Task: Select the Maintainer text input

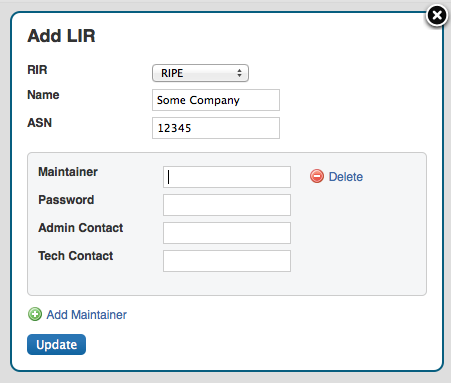Action: (227, 177)
